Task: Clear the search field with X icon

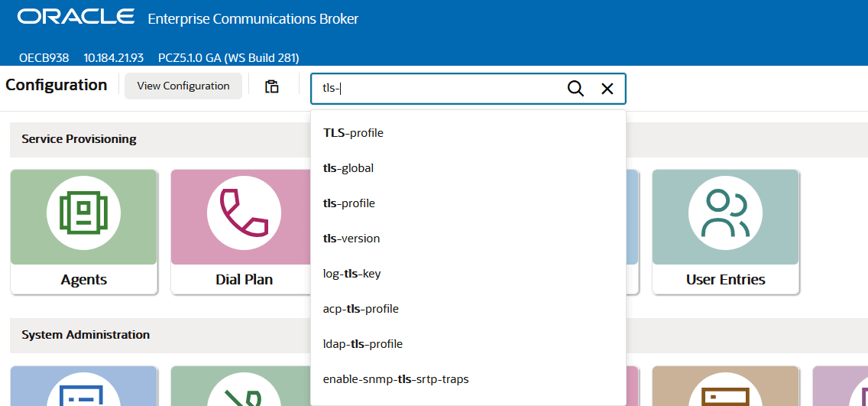Action: click(x=607, y=89)
